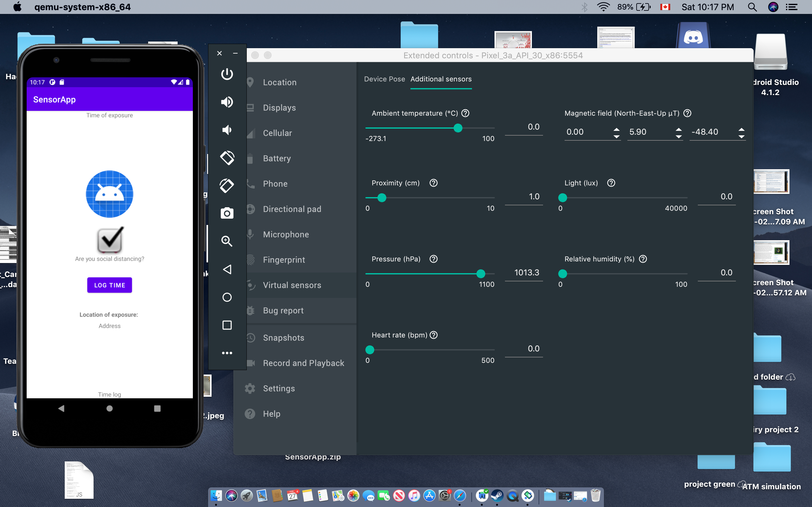Screen dimensions: 812x507
Task: Click the emulator power button icon
Action: (x=227, y=74)
